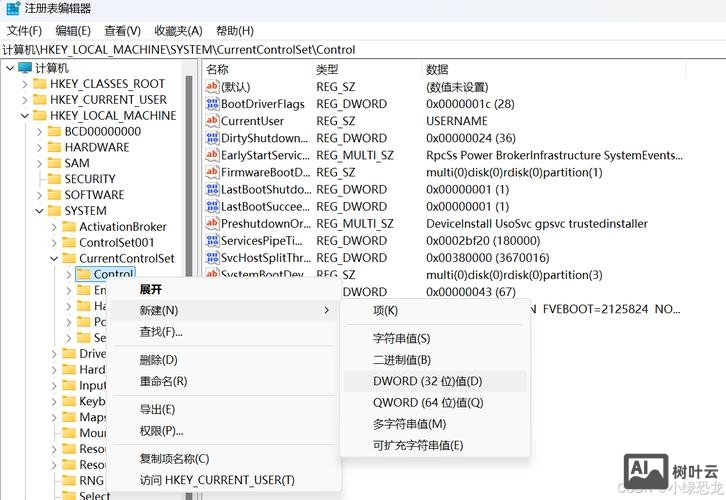Click the DWORD icon of SvcHostSplitThr... value
Screen dimensions: 726x500
tap(212, 258)
